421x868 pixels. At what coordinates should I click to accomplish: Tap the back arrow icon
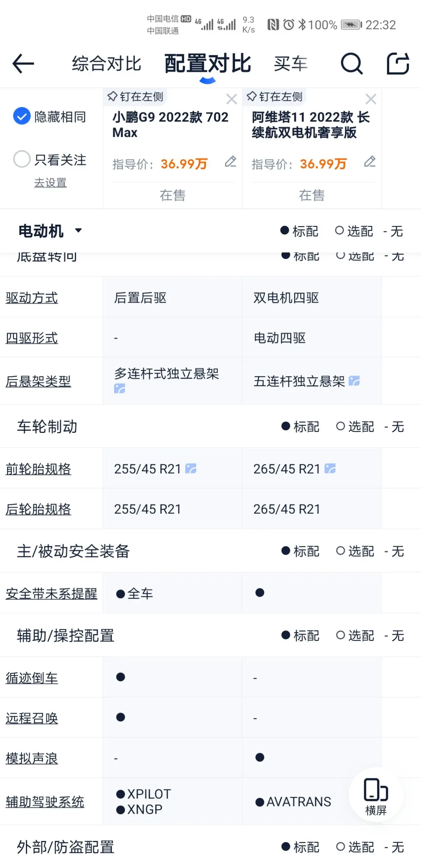point(23,63)
